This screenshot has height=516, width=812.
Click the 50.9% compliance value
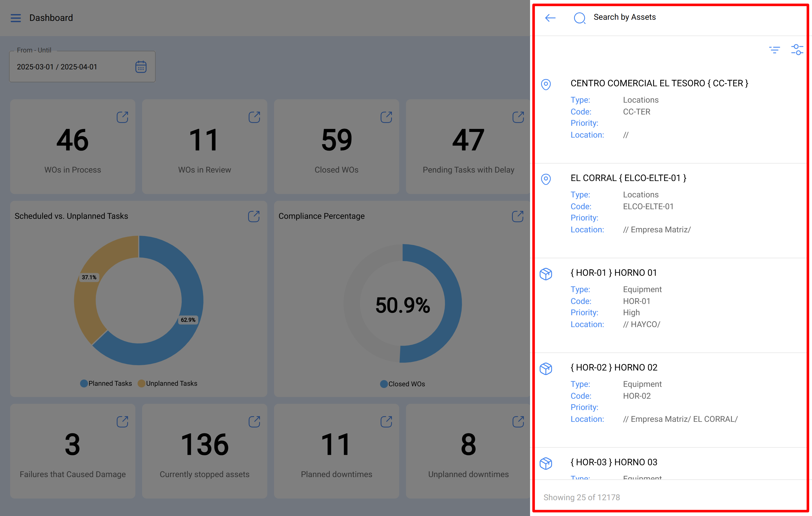point(403,305)
